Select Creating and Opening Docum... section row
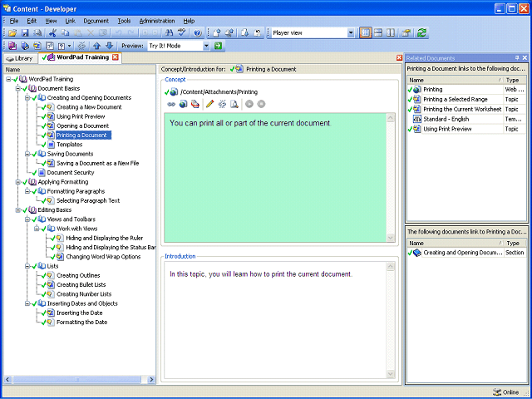Screen dimensions: 532x399 tap(466, 253)
